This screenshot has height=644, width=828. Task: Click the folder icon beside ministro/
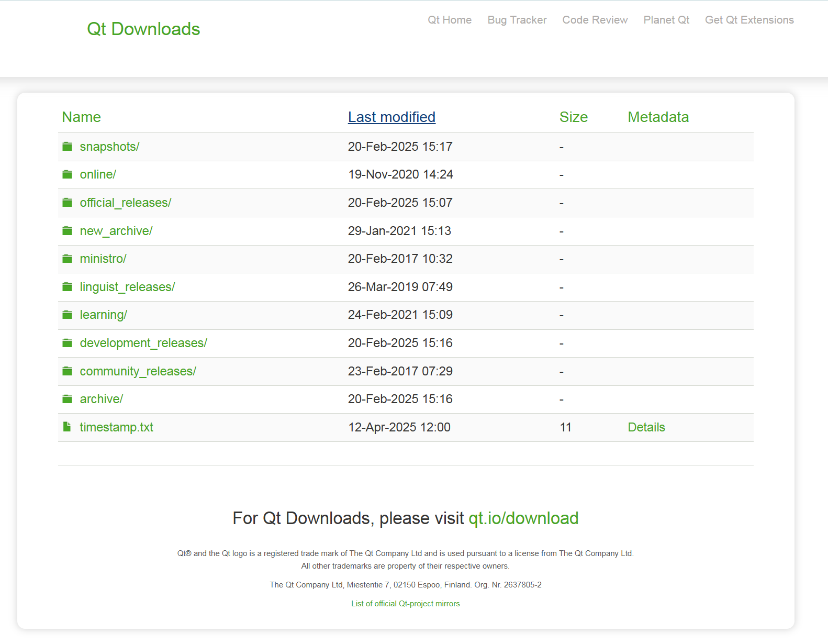(x=68, y=259)
